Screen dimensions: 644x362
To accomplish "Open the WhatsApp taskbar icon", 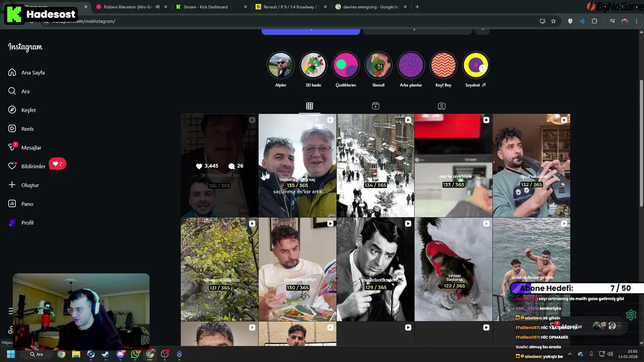I will [x=135, y=354].
